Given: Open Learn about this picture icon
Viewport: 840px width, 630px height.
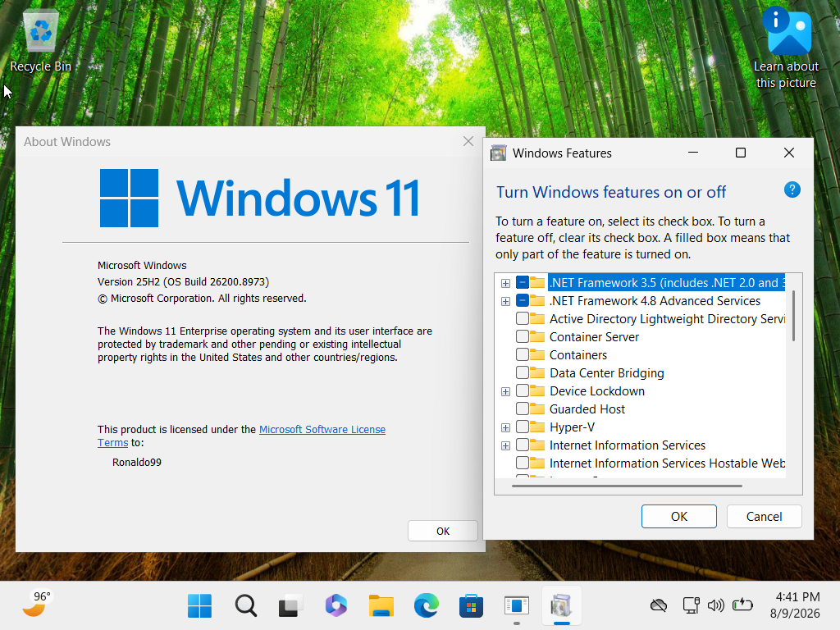Looking at the screenshot, I should (x=786, y=48).
